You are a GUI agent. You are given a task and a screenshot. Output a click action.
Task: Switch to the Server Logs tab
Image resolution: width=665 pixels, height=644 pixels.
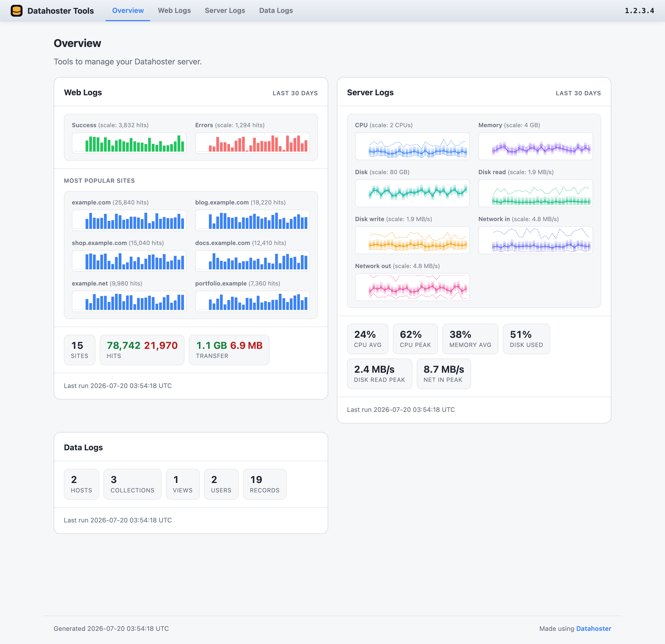click(x=225, y=10)
